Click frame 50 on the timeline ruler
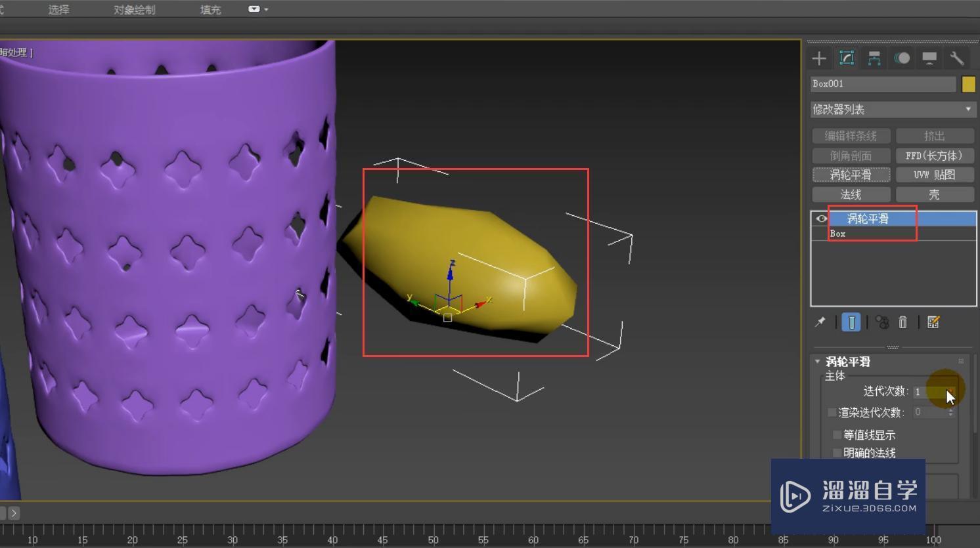This screenshot has height=548, width=980. click(x=433, y=539)
